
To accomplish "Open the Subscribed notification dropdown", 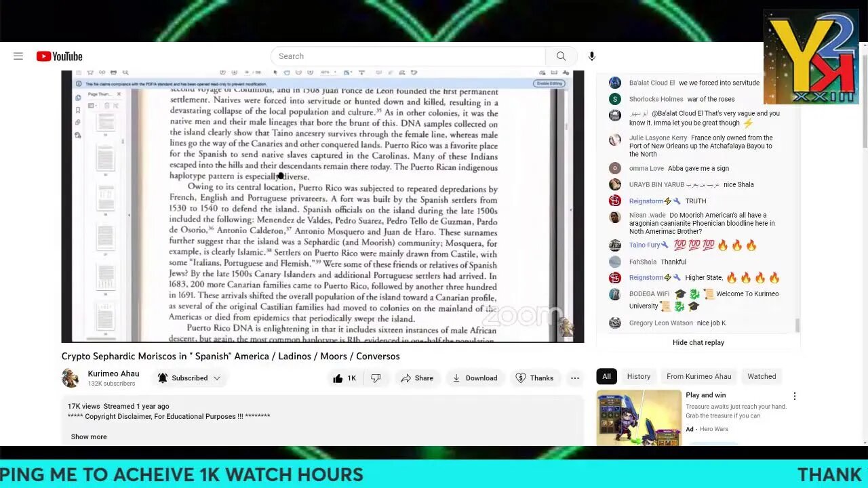I will 189,378.
